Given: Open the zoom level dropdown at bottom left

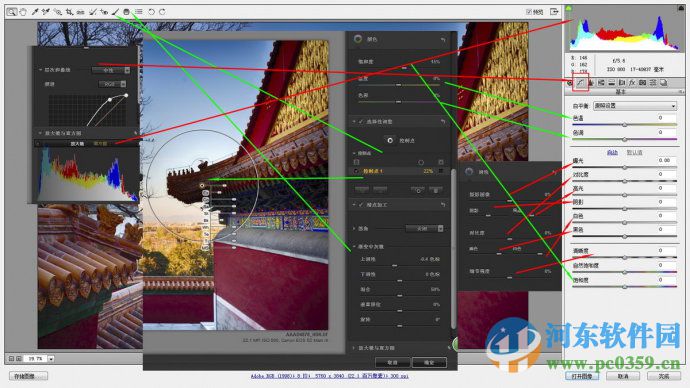Looking at the screenshot, I should [x=51, y=359].
